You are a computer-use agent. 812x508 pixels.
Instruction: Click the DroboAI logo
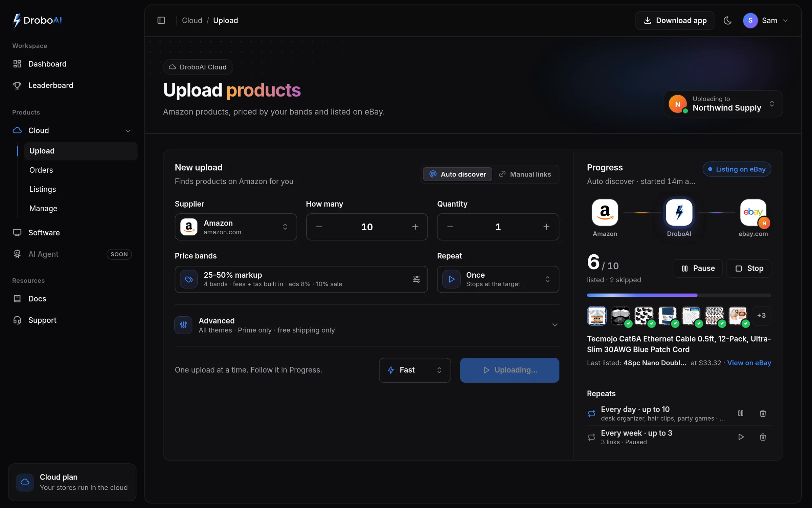click(37, 20)
